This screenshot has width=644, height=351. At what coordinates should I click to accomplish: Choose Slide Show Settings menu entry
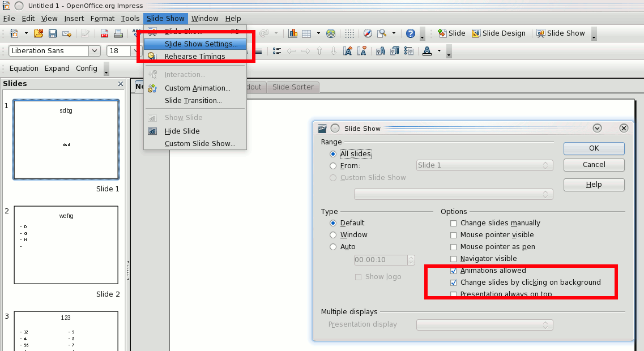pos(195,44)
